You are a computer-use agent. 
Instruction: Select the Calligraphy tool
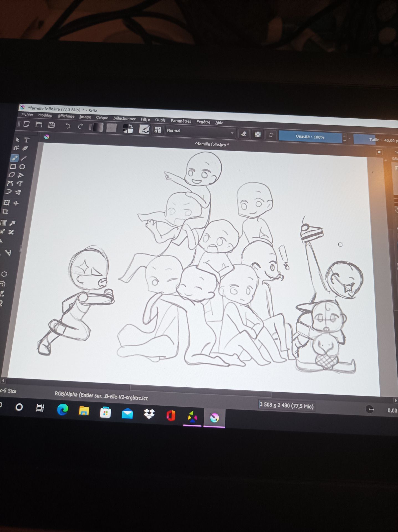[25, 149]
